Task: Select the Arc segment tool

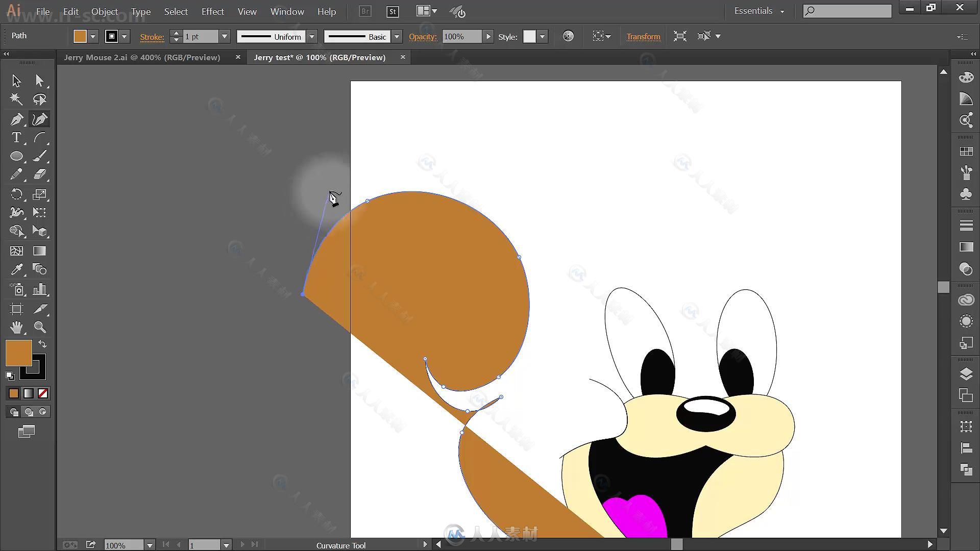Action: tap(40, 138)
